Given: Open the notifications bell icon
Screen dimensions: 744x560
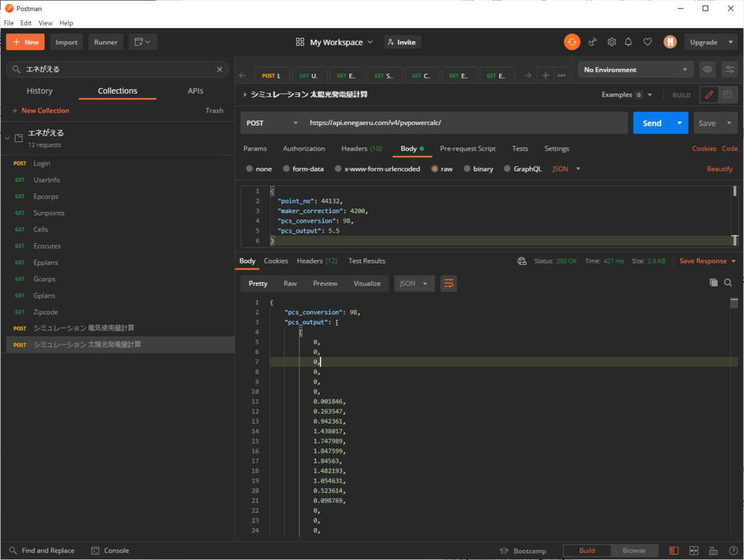Looking at the screenshot, I should pyautogui.click(x=629, y=42).
